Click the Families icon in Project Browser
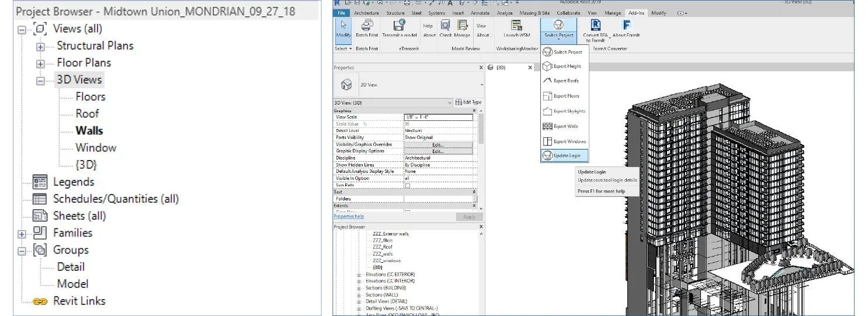The width and height of the screenshot is (868, 316). (x=40, y=232)
